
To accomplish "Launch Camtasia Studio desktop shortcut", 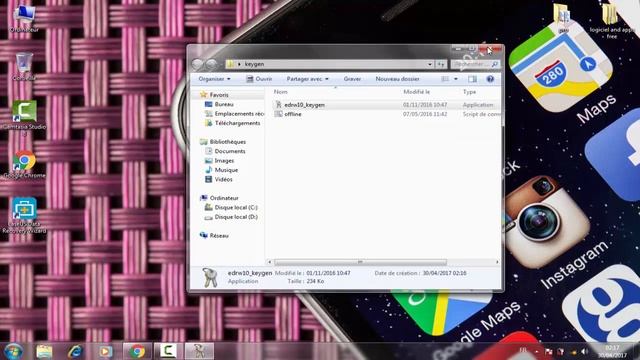I will [x=24, y=118].
